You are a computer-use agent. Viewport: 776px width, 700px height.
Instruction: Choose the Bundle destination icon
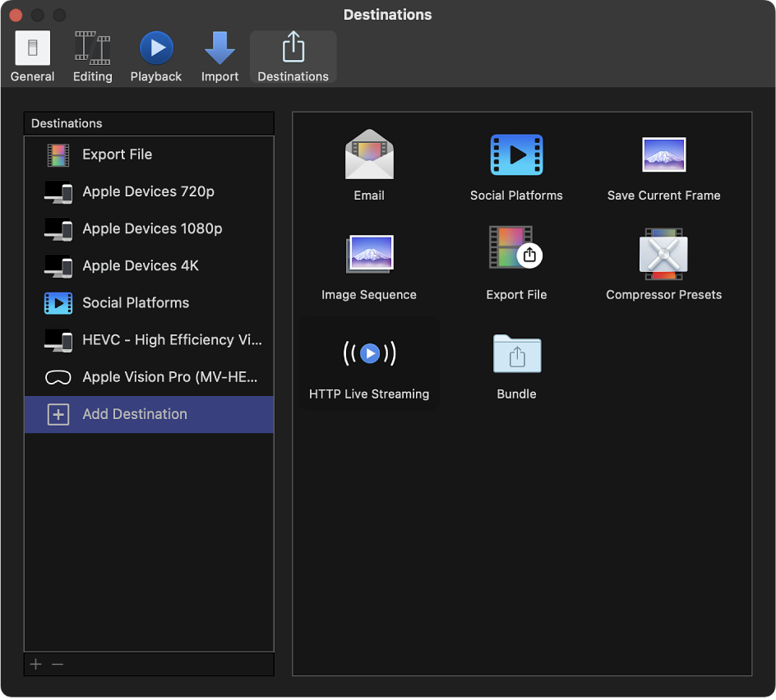tap(516, 353)
